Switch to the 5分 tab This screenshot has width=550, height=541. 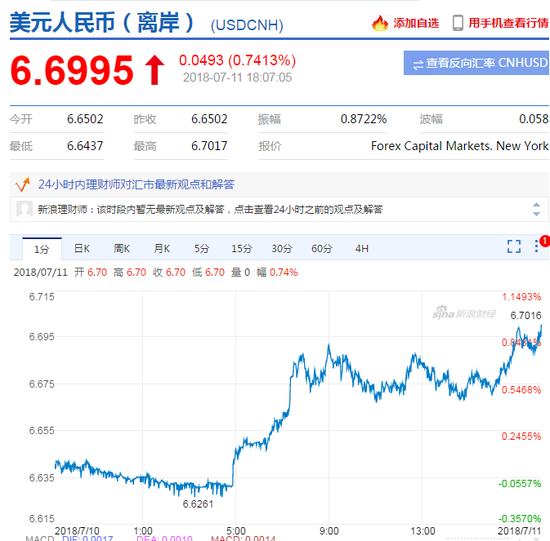(202, 249)
